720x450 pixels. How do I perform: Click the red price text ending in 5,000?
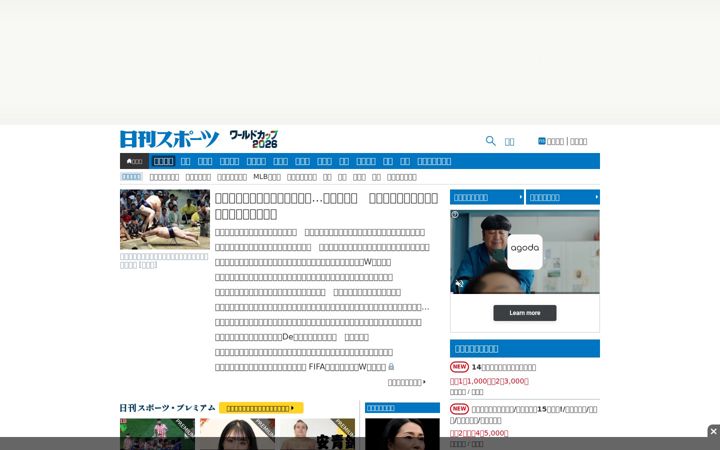(x=479, y=433)
